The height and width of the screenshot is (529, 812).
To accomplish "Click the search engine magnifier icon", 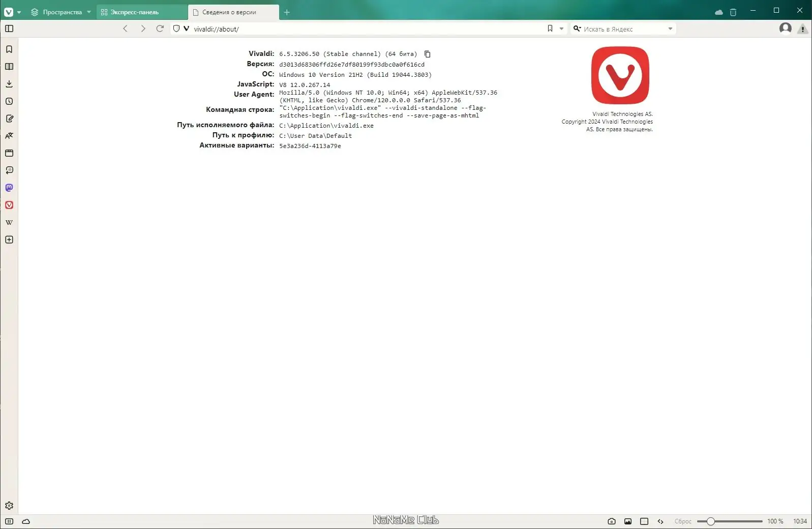I will pyautogui.click(x=577, y=28).
